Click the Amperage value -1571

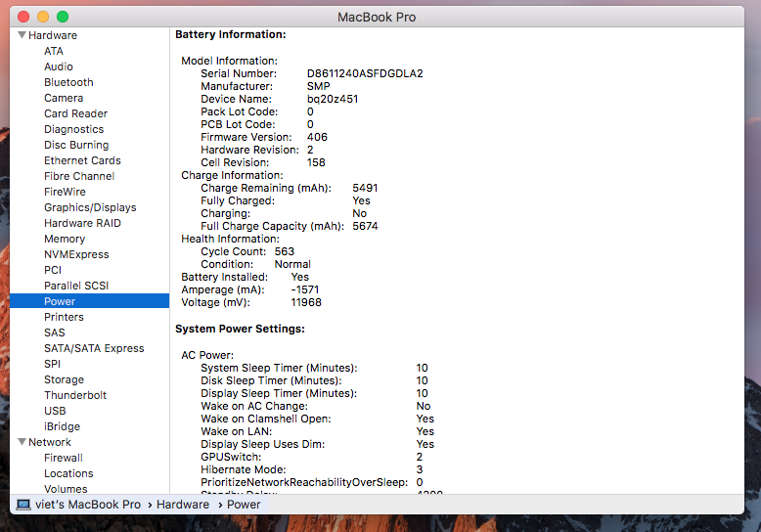[305, 289]
